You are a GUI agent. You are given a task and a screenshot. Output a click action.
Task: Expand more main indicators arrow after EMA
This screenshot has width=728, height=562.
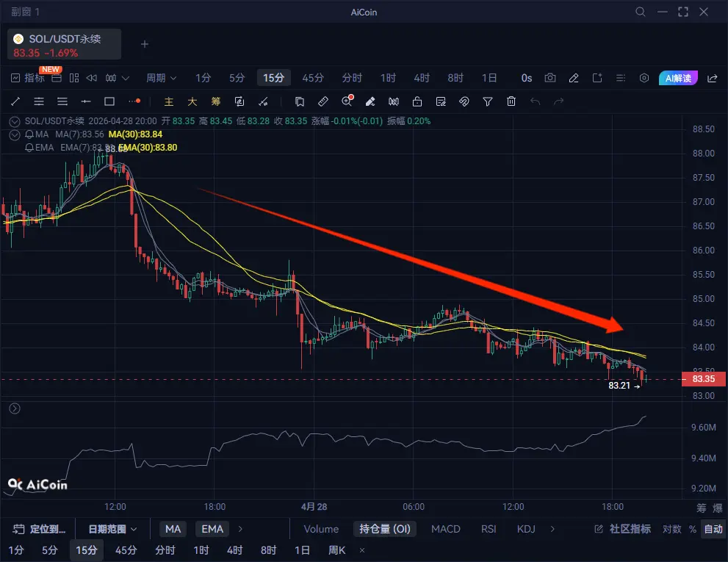tap(240, 528)
